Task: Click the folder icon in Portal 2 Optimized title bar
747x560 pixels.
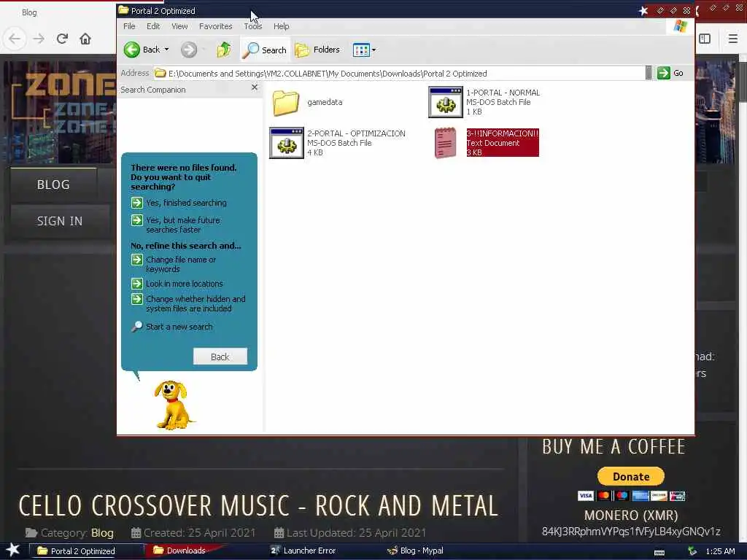Action: tap(123, 10)
